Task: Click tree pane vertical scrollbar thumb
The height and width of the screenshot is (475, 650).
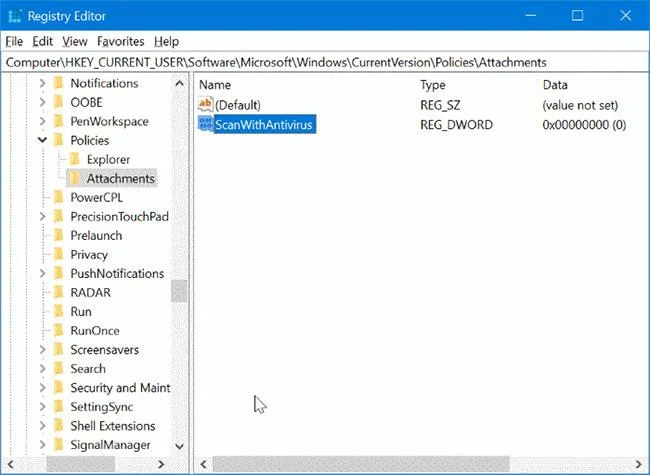Action: [179, 291]
